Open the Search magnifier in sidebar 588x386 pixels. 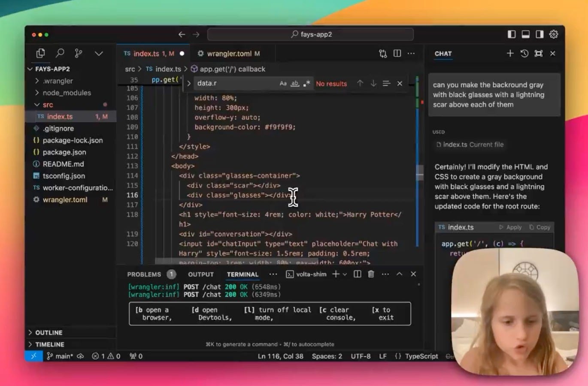coord(60,53)
